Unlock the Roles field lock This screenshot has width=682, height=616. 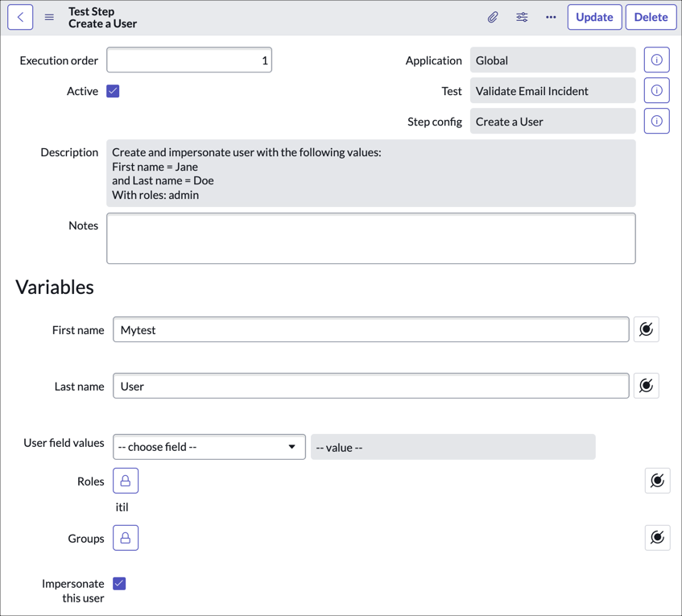[125, 480]
